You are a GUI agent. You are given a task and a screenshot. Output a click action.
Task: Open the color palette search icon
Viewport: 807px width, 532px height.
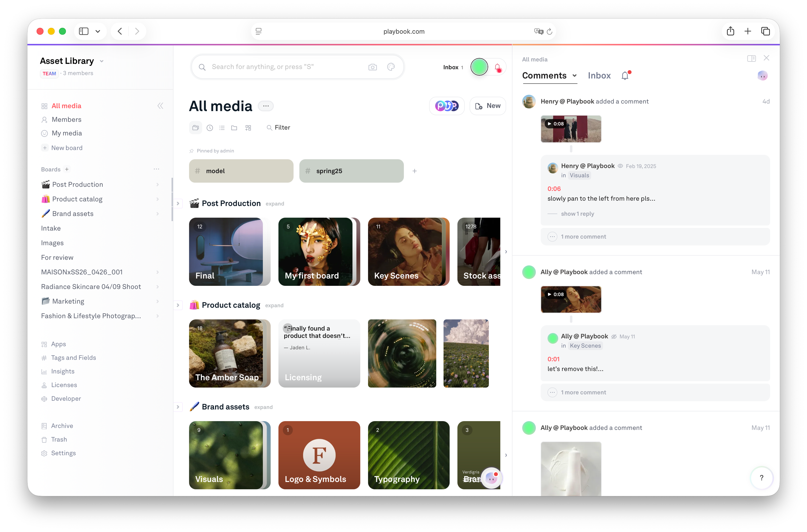(x=391, y=67)
